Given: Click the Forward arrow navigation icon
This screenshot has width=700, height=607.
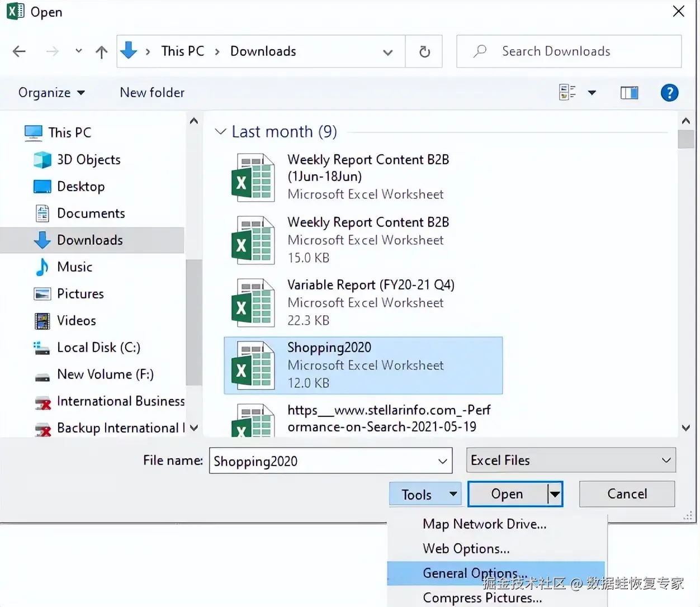Looking at the screenshot, I should 53,51.
